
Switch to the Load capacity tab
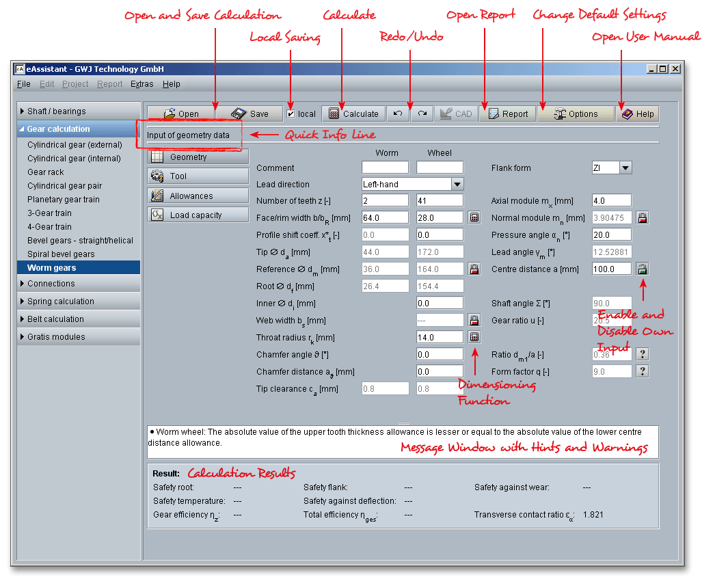tap(198, 215)
